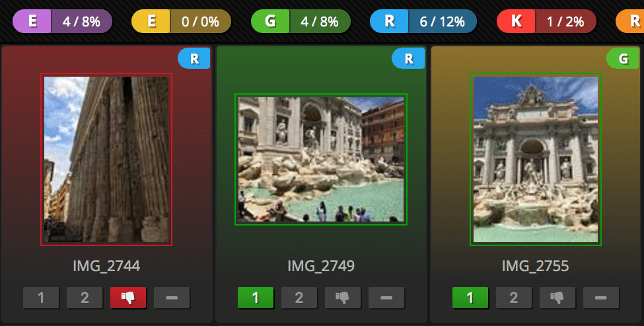This screenshot has width=644, height=326.
Task: Click blue R badge on IMG_2744 card
Action: [x=194, y=59]
